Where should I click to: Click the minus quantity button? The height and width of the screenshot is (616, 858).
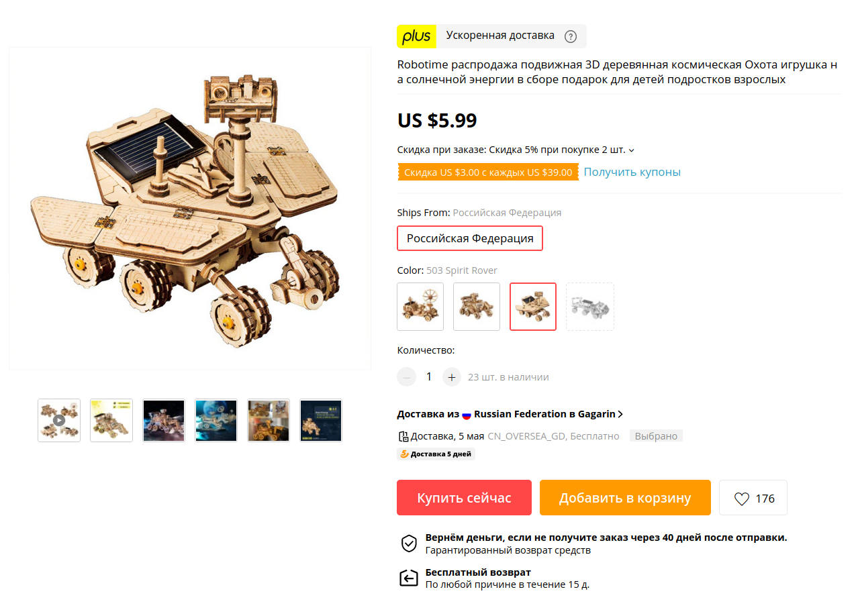[x=407, y=377]
